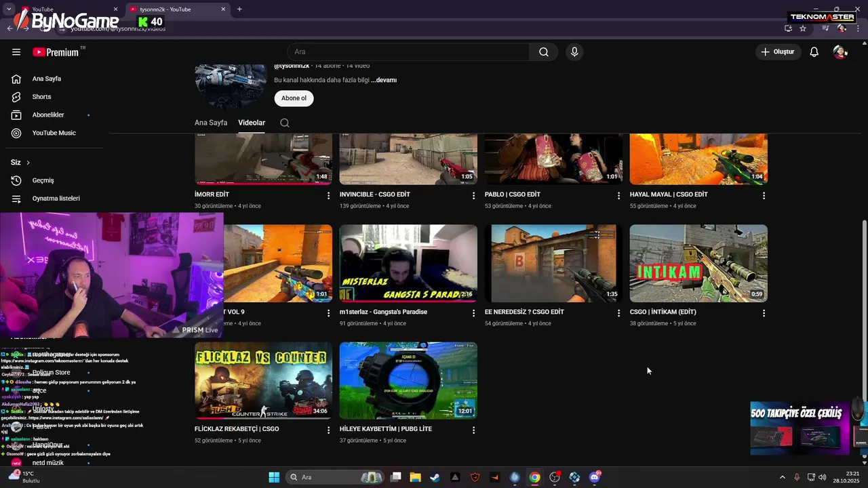Image resolution: width=868 pixels, height=488 pixels.
Task: Expand channel description via ...devamı
Action: [384, 80]
